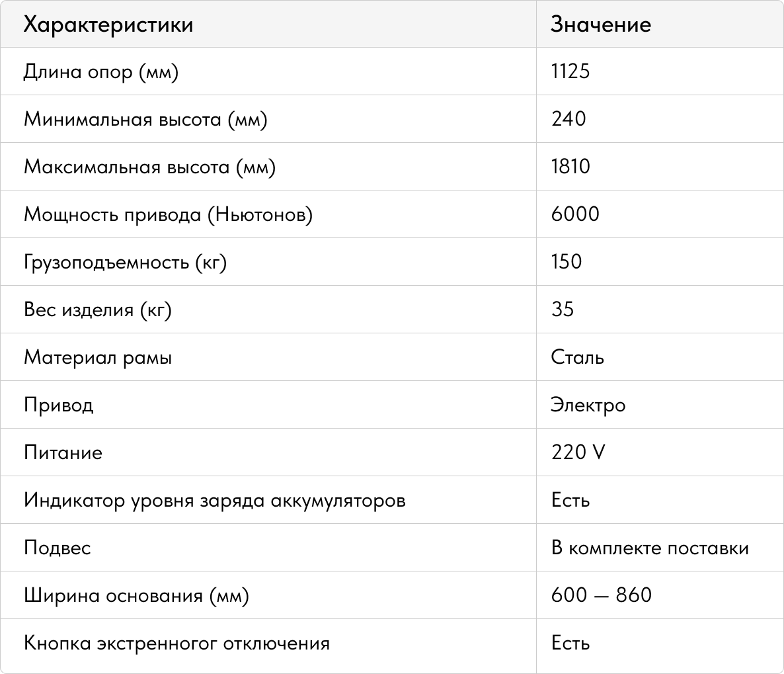Click the "Значение" column header

click(601, 24)
